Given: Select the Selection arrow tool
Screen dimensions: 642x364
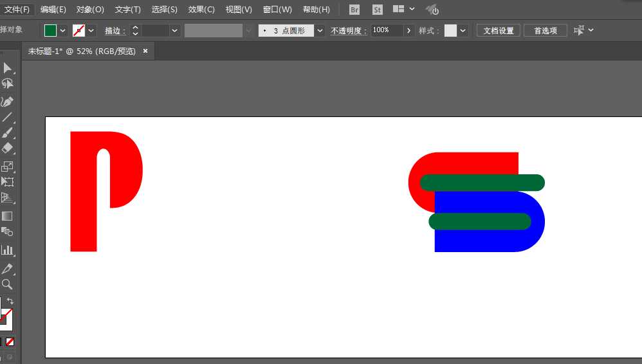Looking at the screenshot, I should (x=8, y=68).
